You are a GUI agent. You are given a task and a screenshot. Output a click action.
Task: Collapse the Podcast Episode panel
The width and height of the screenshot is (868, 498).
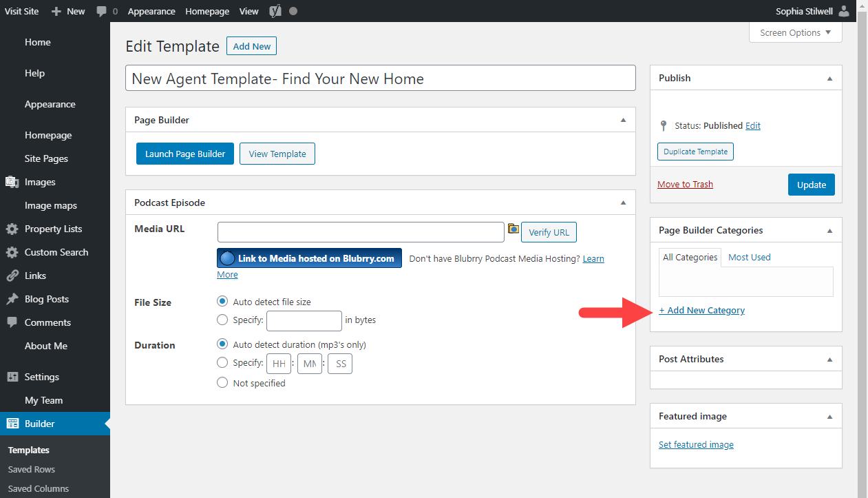click(623, 203)
